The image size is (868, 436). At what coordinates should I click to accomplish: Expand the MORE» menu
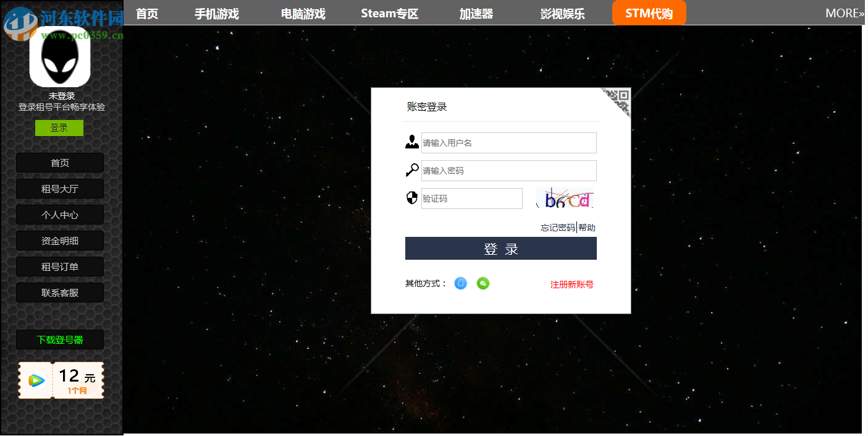pos(843,12)
